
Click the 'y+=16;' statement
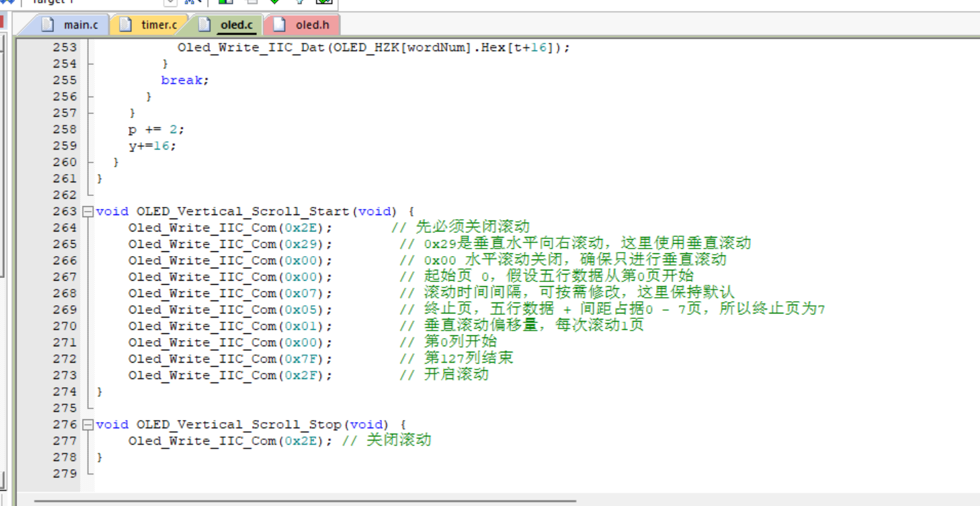[152, 146]
